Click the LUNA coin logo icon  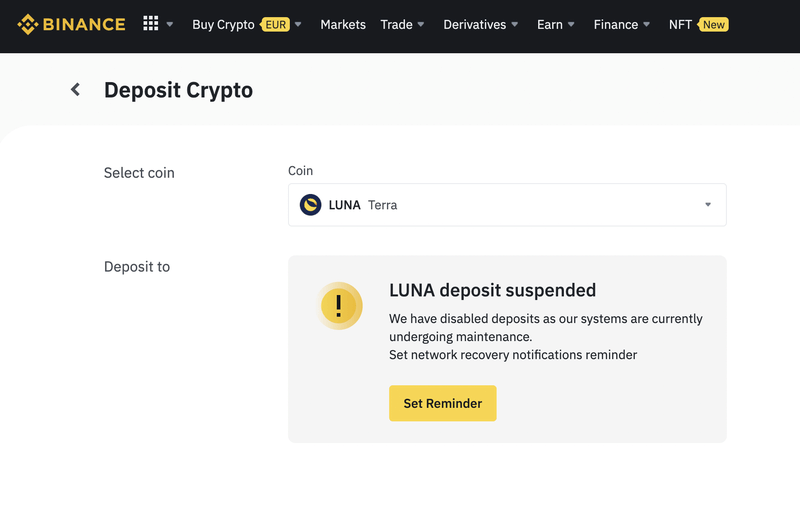(x=310, y=205)
